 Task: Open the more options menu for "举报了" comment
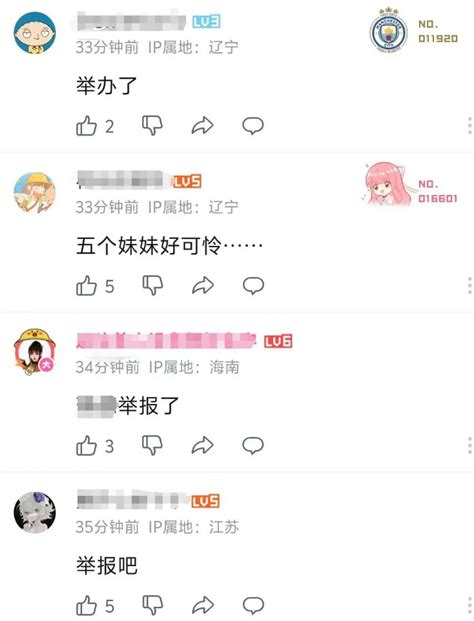click(x=469, y=445)
